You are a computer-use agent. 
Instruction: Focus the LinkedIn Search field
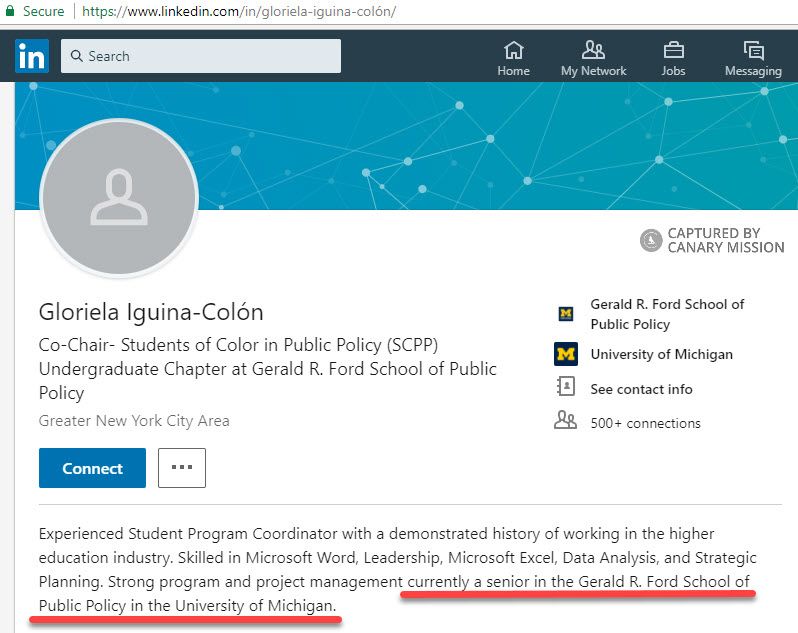pos(210,57)
